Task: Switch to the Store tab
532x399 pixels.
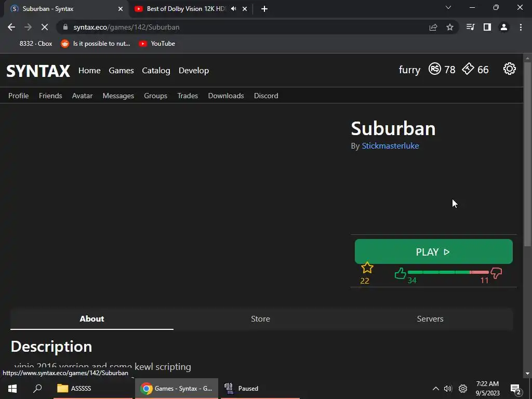Action: pos(260,318)
